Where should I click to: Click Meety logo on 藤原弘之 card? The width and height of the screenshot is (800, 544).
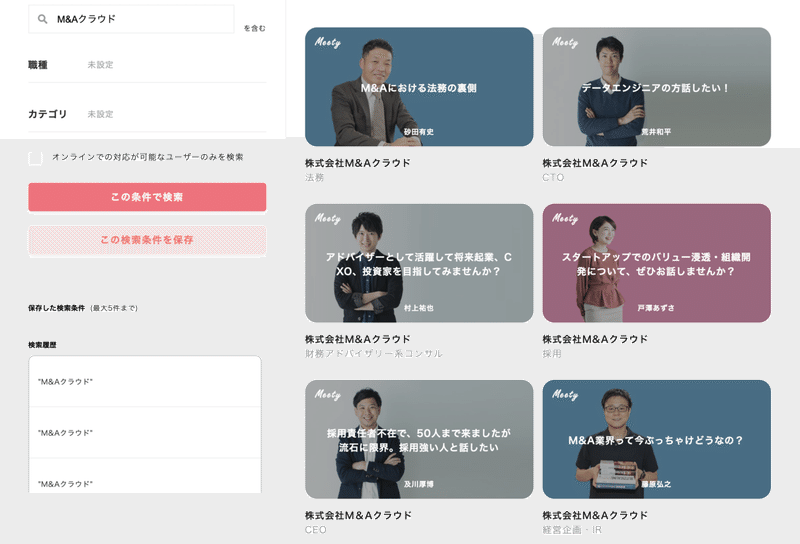(565, 394)
